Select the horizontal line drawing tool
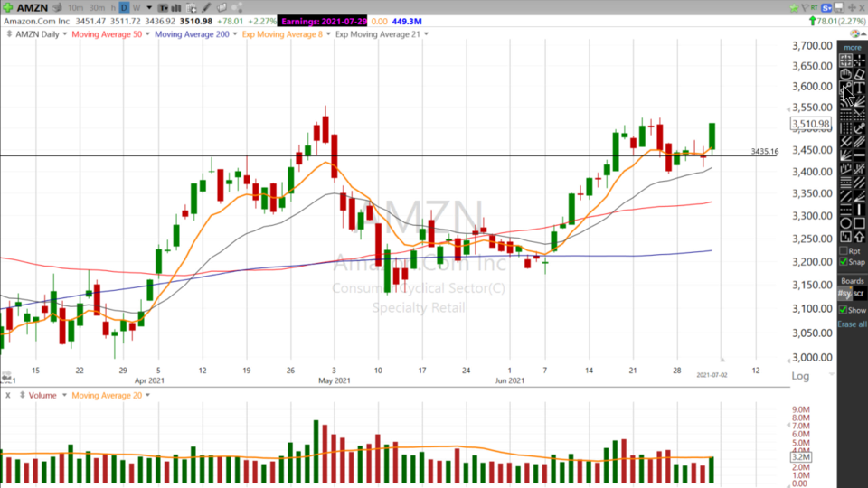 coord(860,155)
